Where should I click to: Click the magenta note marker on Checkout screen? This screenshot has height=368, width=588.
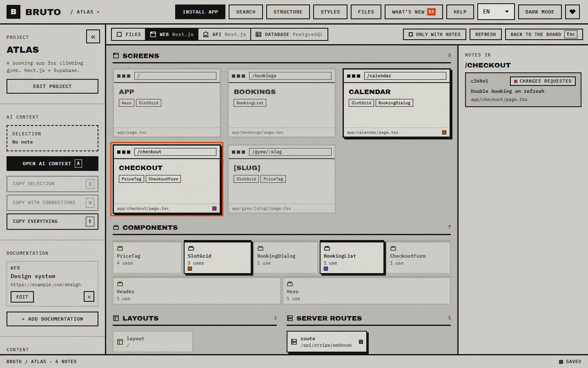pyautogui.click(x=214, y=209)
